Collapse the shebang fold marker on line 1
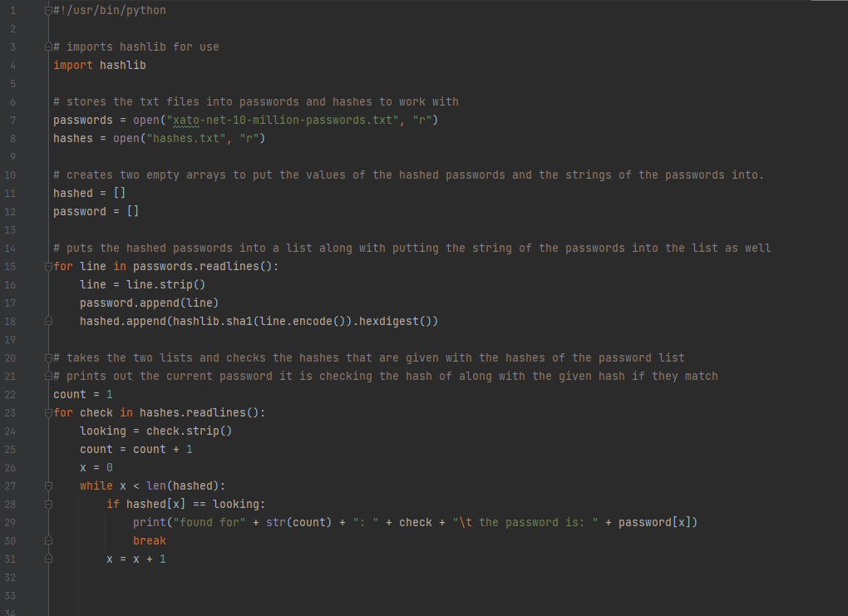Viewport: 848px width, 616px height. coord(48,10)
